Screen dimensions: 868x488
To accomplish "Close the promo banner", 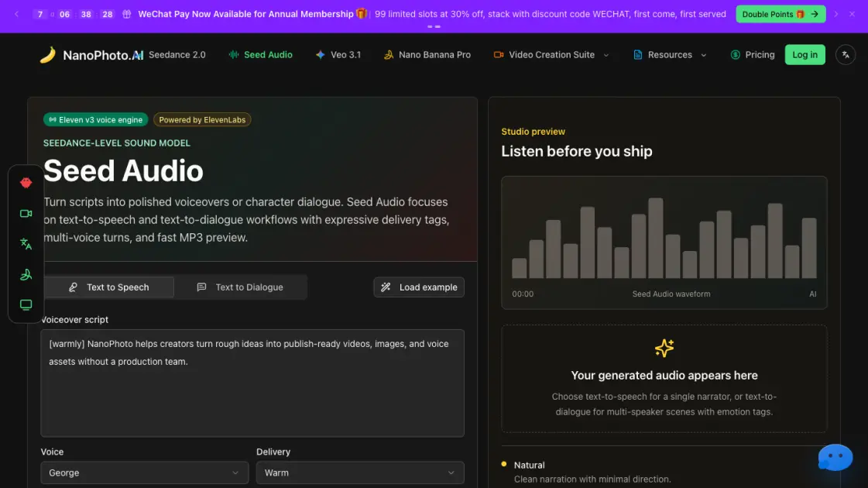I will coord(852,14).
